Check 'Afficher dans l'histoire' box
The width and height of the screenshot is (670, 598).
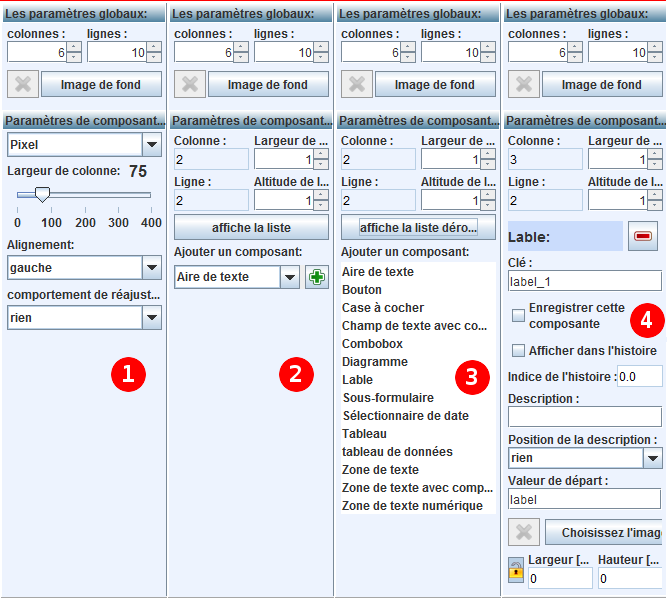[518, 351]
